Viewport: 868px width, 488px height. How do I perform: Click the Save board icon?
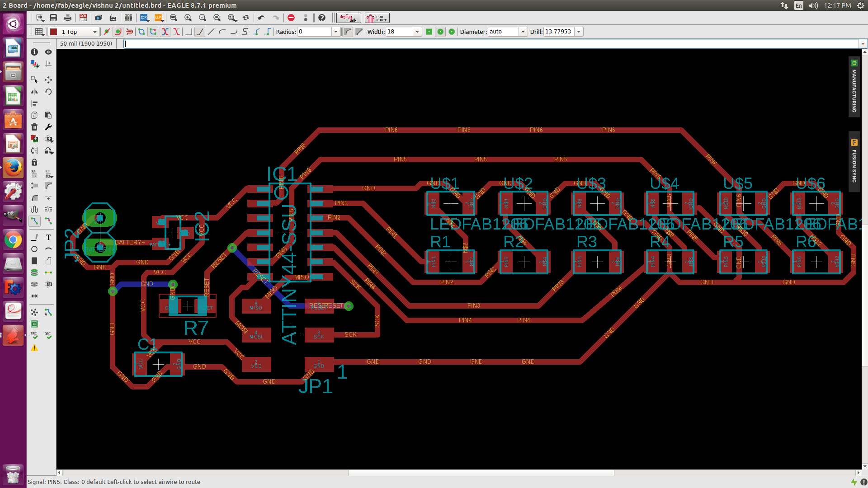pyautogui.click(x=53, y=18)
